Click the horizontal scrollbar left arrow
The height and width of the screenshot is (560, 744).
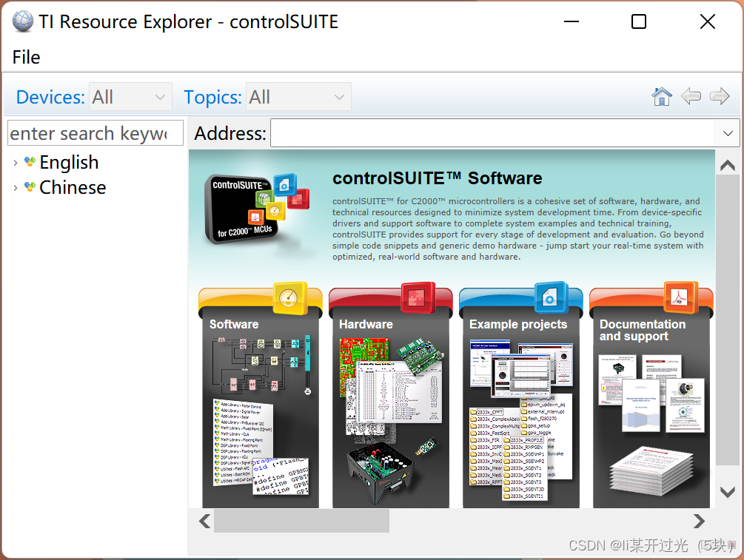[x=204, y=521]
